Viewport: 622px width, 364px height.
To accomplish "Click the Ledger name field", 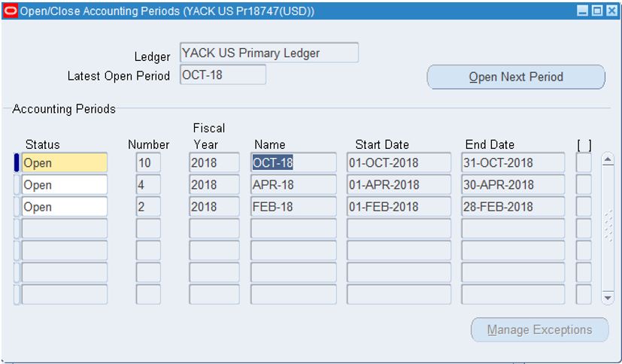I will tap(269, 53).
